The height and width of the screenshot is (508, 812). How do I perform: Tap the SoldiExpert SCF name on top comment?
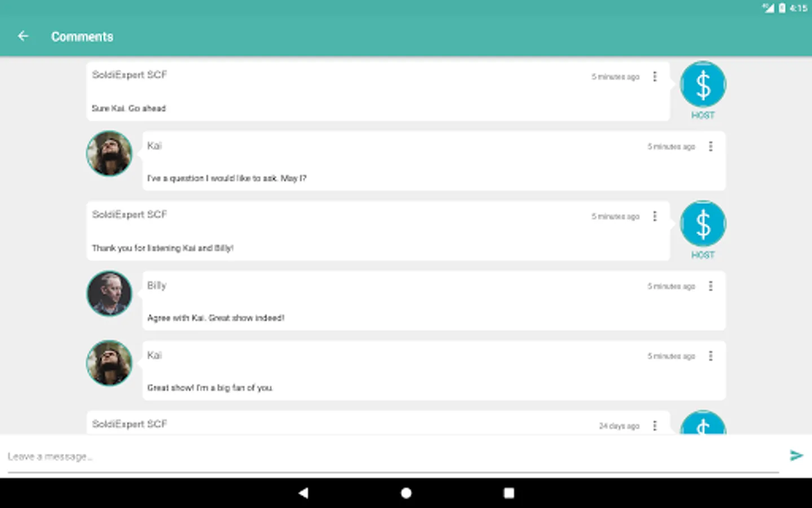point(130,75)
